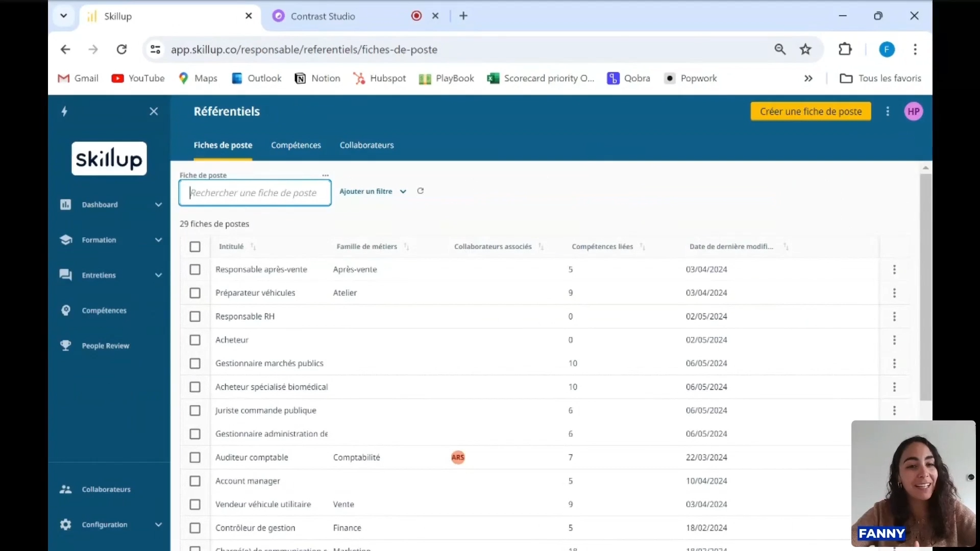Open browser extensions puzzle icon

[845, 49]
